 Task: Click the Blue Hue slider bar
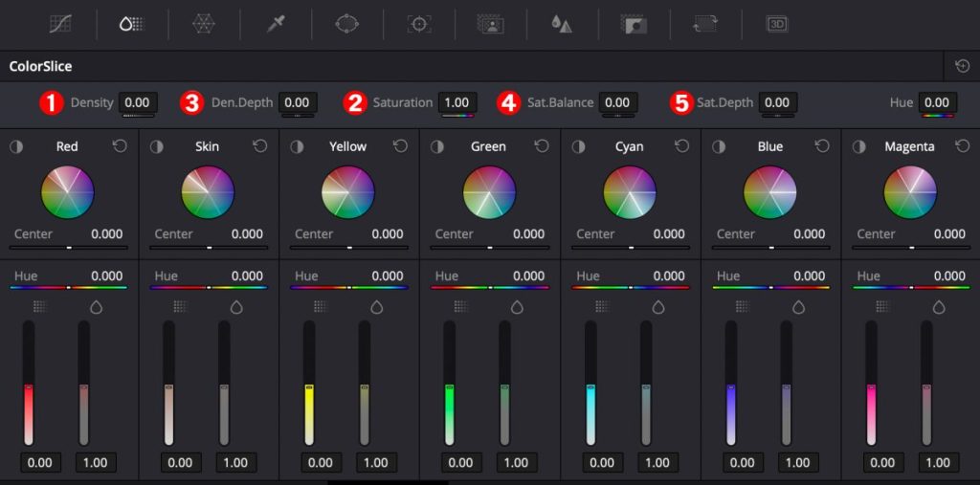click(771, 288)
